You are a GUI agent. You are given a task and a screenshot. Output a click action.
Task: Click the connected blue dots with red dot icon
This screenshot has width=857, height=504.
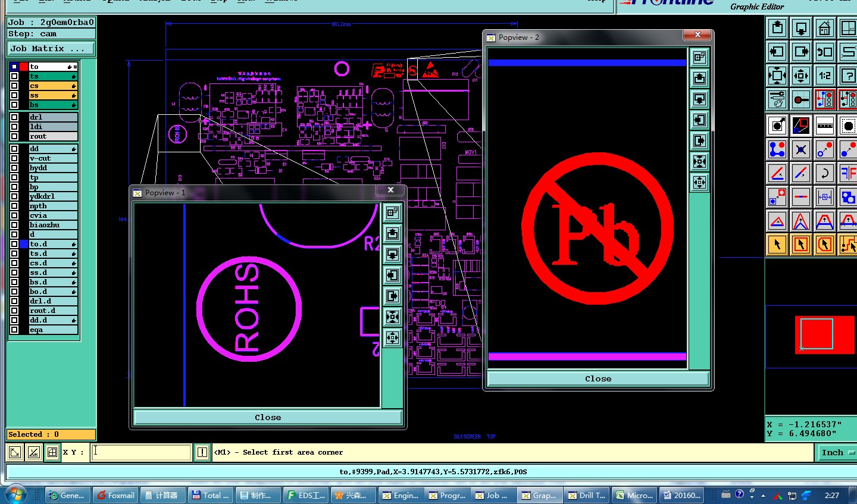[x=777, y=149]
